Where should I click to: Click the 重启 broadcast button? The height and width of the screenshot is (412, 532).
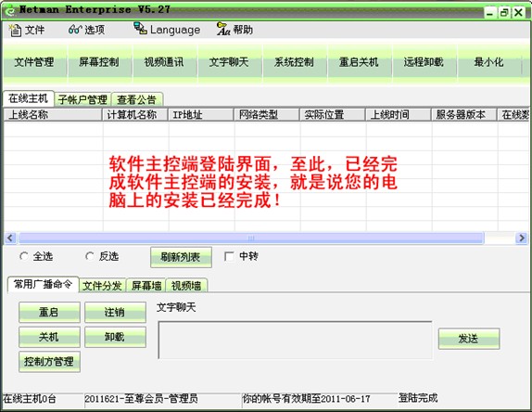coord(49,312)
